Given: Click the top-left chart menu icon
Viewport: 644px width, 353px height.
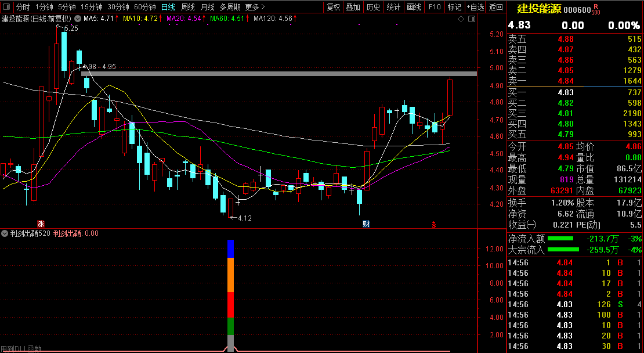Looking at the screenshot, I should tap(7, 7).
